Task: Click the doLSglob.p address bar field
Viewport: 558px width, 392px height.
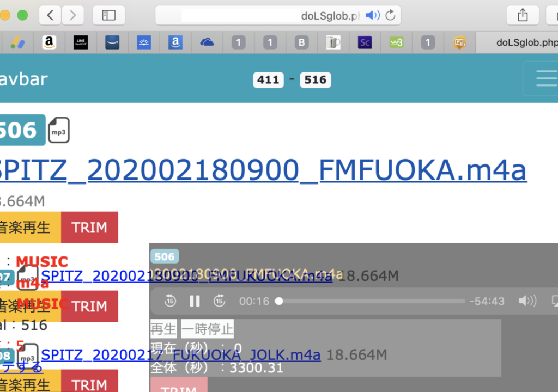Action: point(278,15)
